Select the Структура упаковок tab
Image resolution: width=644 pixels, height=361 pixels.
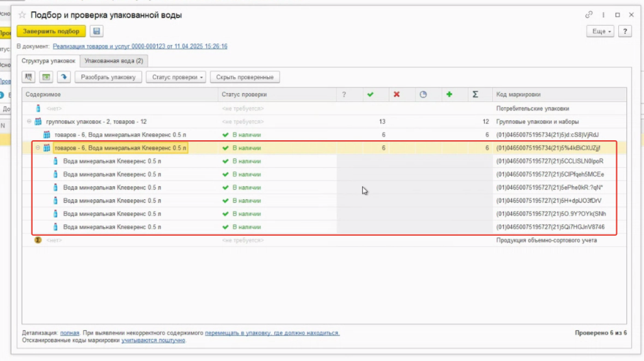tap(48, 61)
